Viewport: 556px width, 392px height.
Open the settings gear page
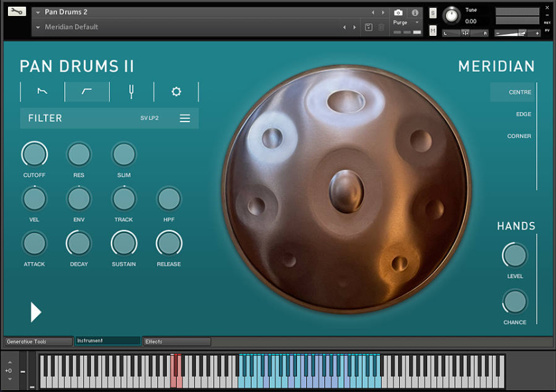pos(176,92)
